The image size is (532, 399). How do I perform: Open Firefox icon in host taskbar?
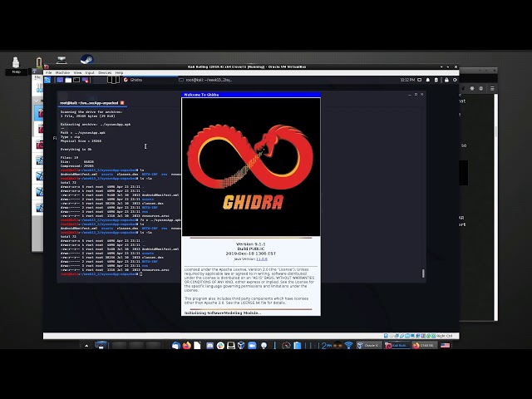186,346
